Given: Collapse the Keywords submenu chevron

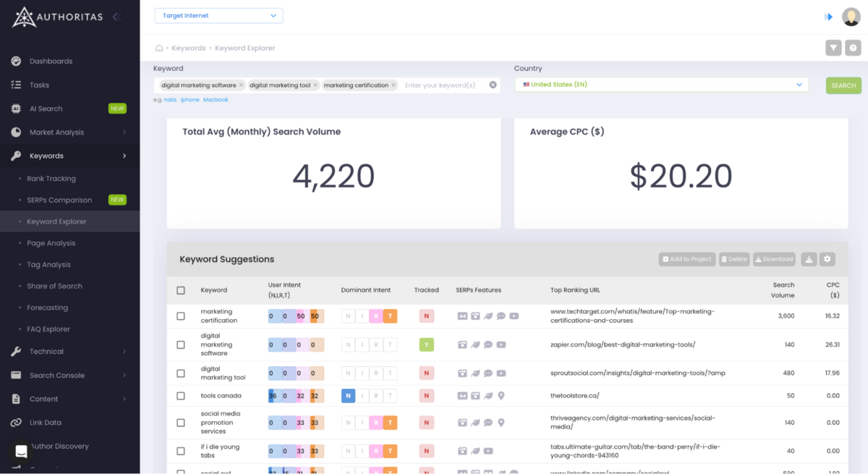Looking at the screenshot, I should (x=124, y=156).
